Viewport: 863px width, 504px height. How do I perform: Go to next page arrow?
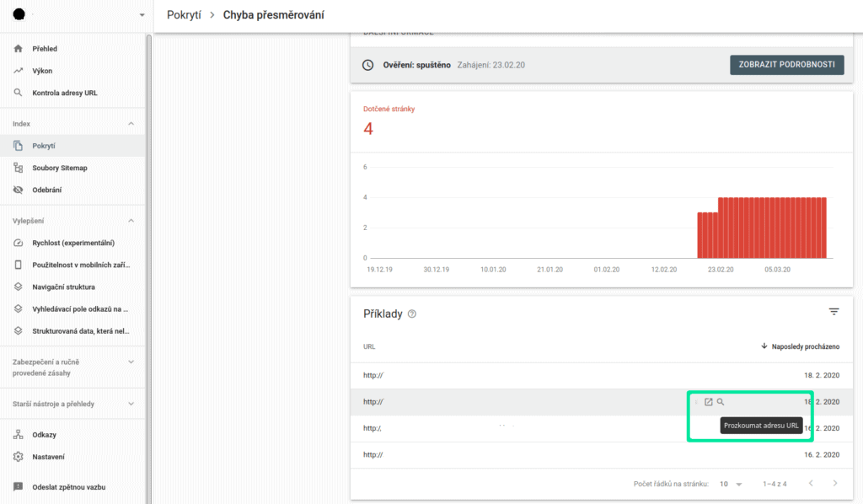pyautogui.click(x=835, y=483)
